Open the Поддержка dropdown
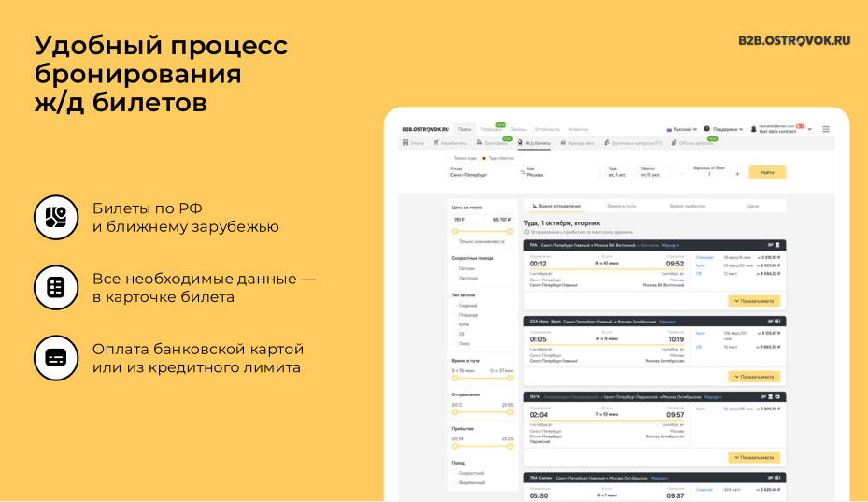This screenshot has width=868, height=502. 724,129
